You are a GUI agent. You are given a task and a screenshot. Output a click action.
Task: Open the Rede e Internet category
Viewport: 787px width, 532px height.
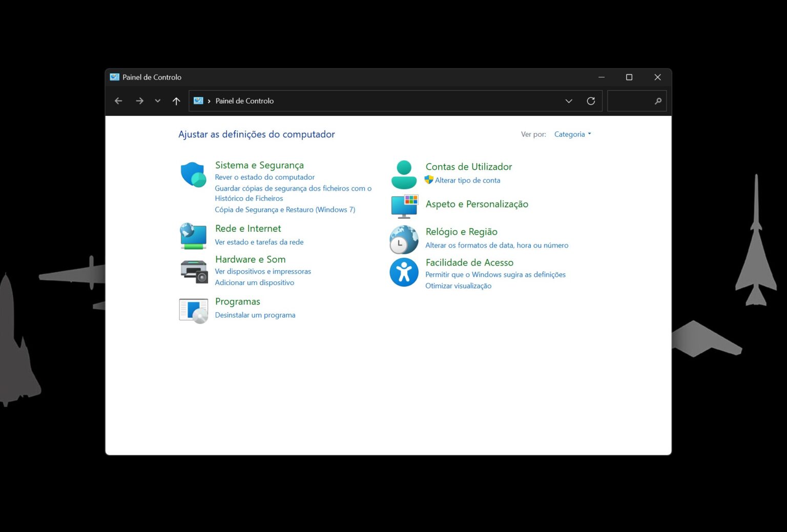[248, 229]
